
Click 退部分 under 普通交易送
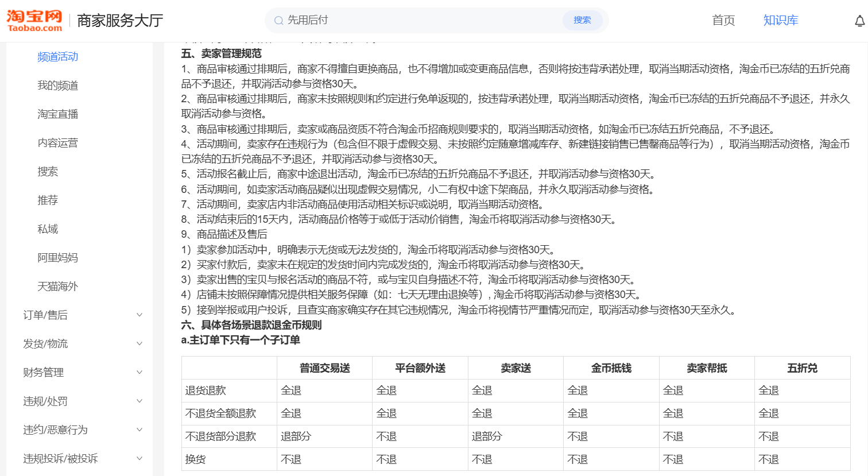pyautogui.click(x=296, y=436)
